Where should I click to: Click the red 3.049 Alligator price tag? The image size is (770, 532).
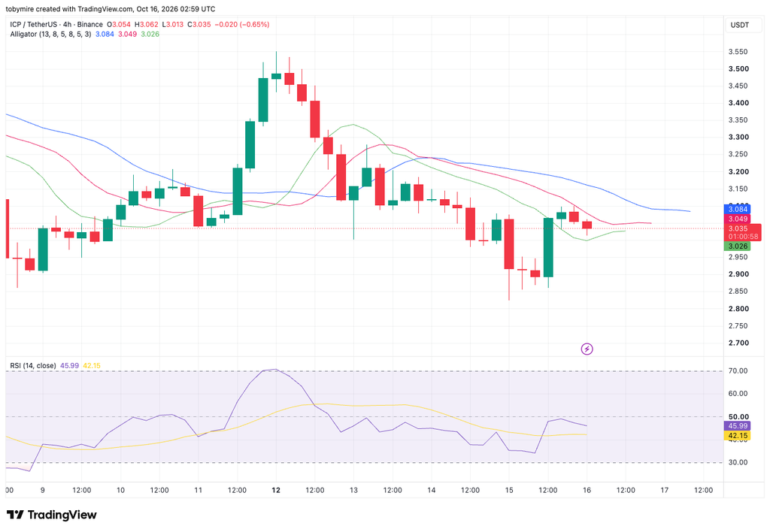(737, 219)
